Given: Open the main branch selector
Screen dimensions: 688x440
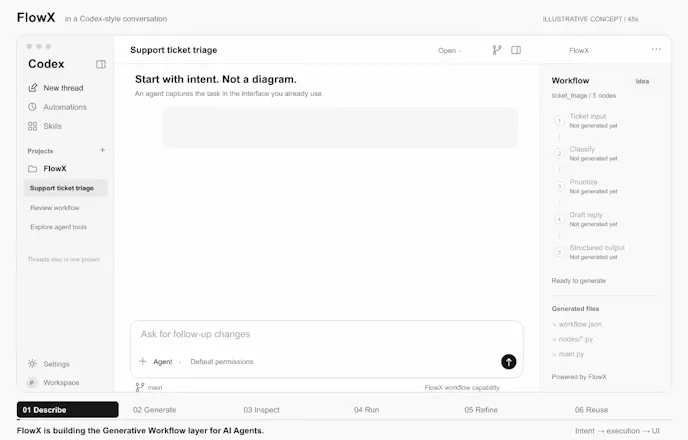Looking at the screenshot, I should coord(149,387).
